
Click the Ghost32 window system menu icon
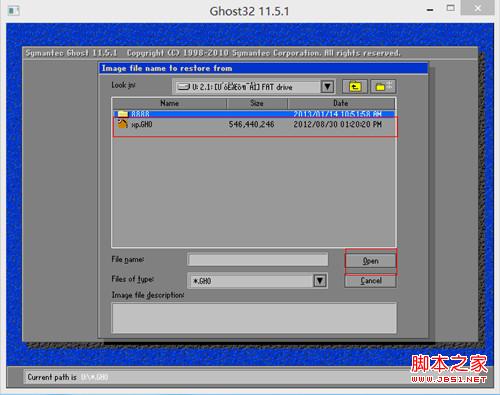[x=14, y=11]
